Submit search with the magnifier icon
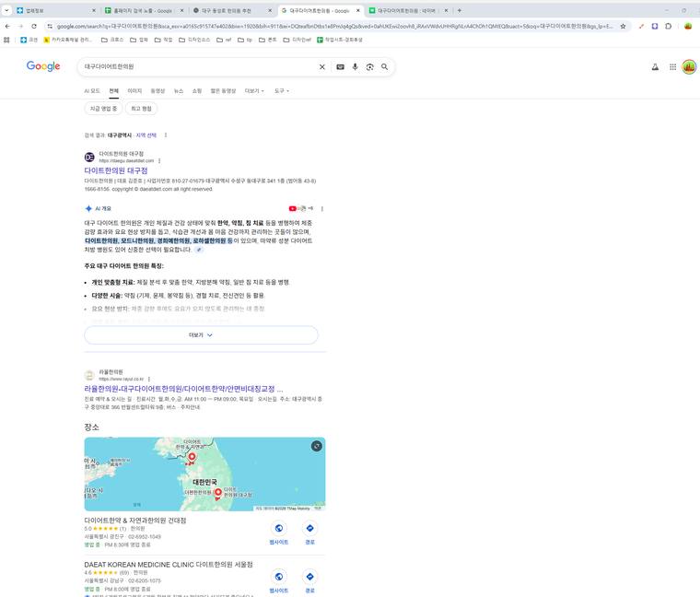Image resolution: width=700 pixels, height=597 pixels. coord(384,67)
